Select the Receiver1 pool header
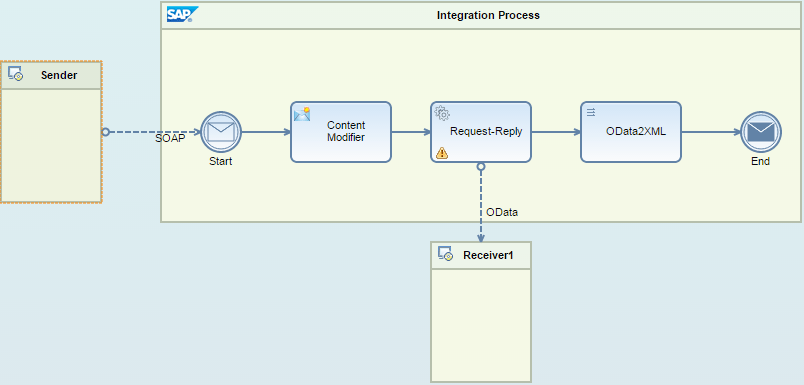This screenshot has height=385, width=804. (x=480, y=255)
